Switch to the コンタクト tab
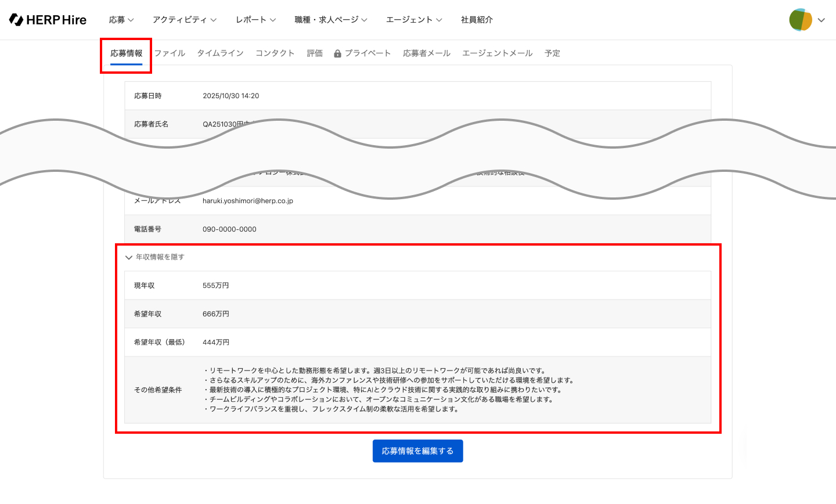Image resolution: width=836 pixels, height=504 pixels. coord(275,53)
